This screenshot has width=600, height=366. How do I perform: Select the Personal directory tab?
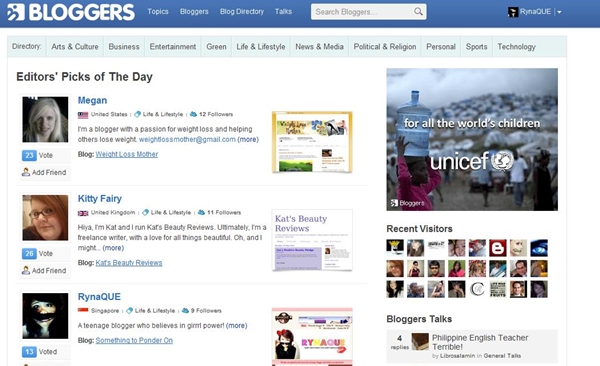(441, 47)
